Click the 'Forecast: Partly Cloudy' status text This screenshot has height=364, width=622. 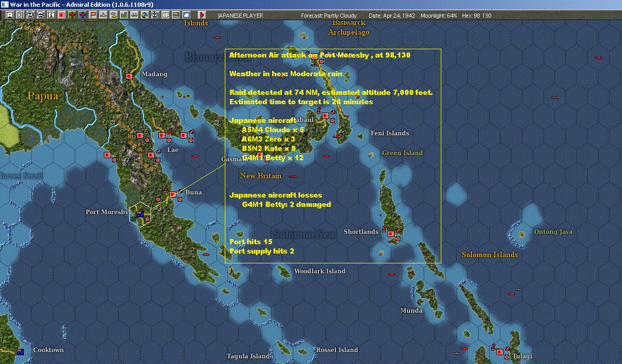[329, 16]
